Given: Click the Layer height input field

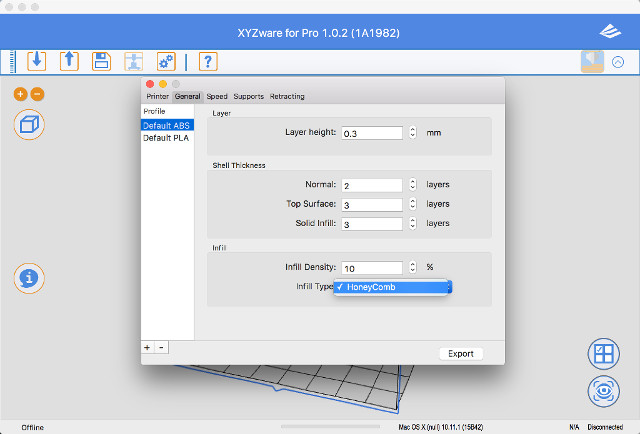Looking at the screenshot, I should 372,133.
